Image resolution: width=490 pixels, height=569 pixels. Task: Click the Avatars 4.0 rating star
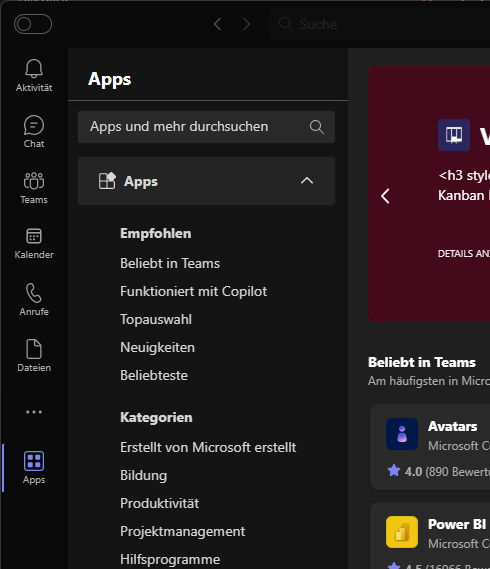coord(393,471)
